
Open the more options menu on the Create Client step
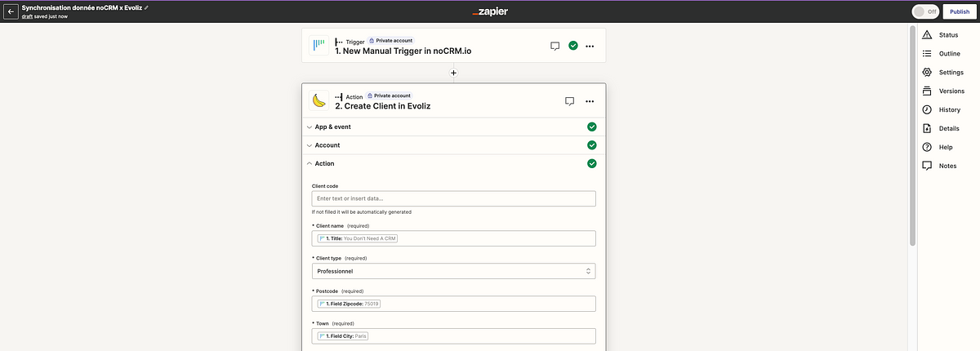[590, 101]
